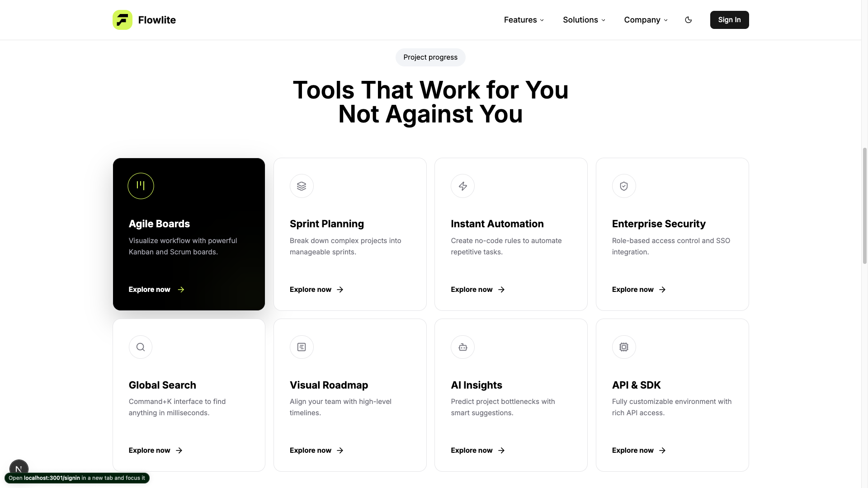Click the Sign In button
This screenshot has height=488, width=868.
(729, 20)
